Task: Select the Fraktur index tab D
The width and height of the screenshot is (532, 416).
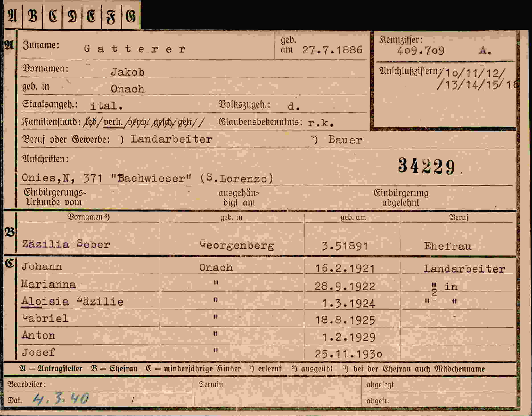Action: 72,16
